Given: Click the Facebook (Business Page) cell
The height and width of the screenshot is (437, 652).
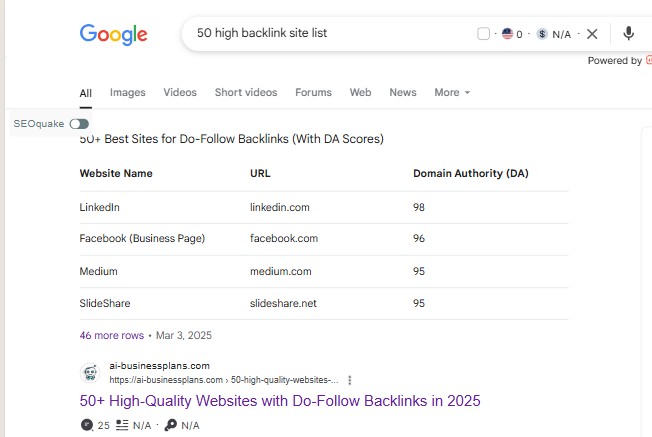Looking at the screenshot, I should tap(142, 238).
